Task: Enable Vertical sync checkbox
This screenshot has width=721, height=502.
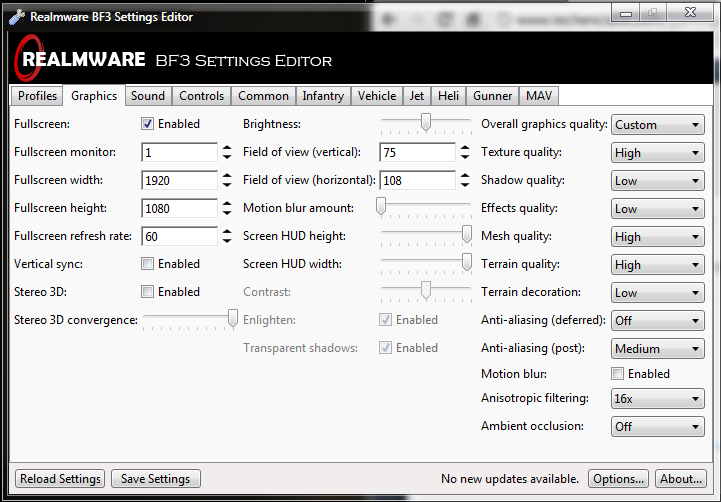Action: click(x=147, y=263)
